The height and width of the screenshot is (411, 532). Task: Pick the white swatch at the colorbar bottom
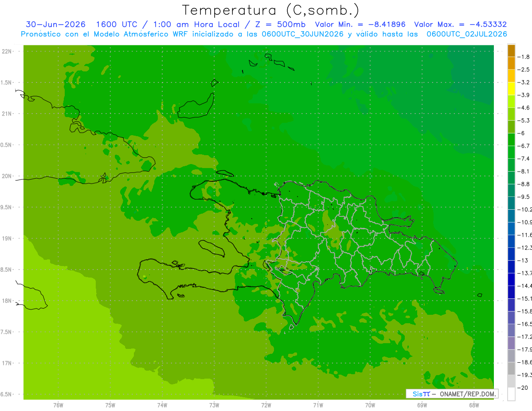point(511,394)
